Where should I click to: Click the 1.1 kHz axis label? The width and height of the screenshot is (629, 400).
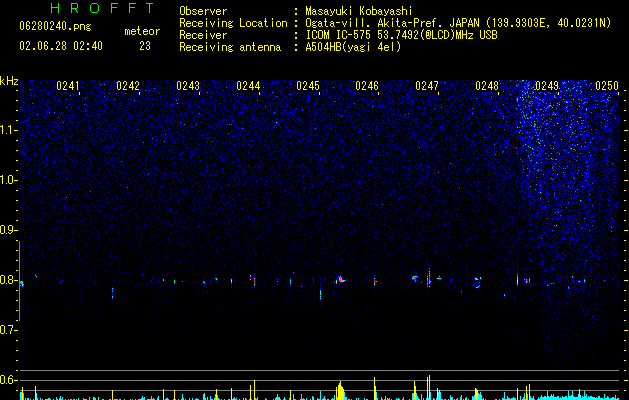(8, 130)
